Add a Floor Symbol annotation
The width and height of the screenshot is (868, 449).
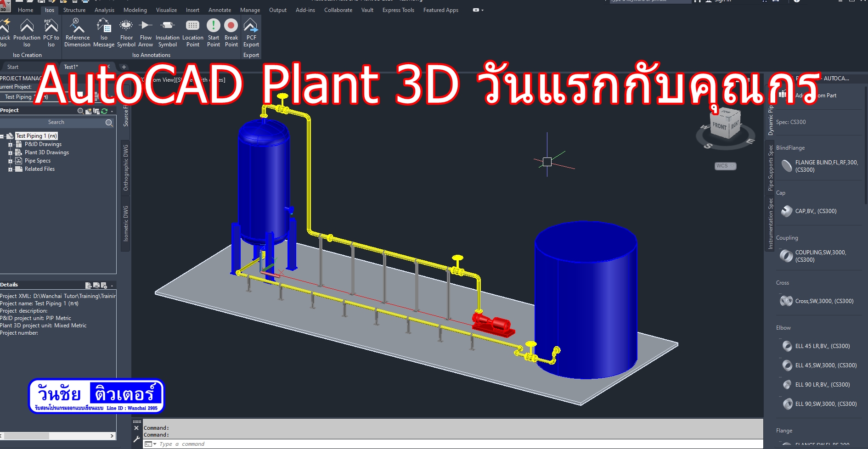[x=126, y=33]
